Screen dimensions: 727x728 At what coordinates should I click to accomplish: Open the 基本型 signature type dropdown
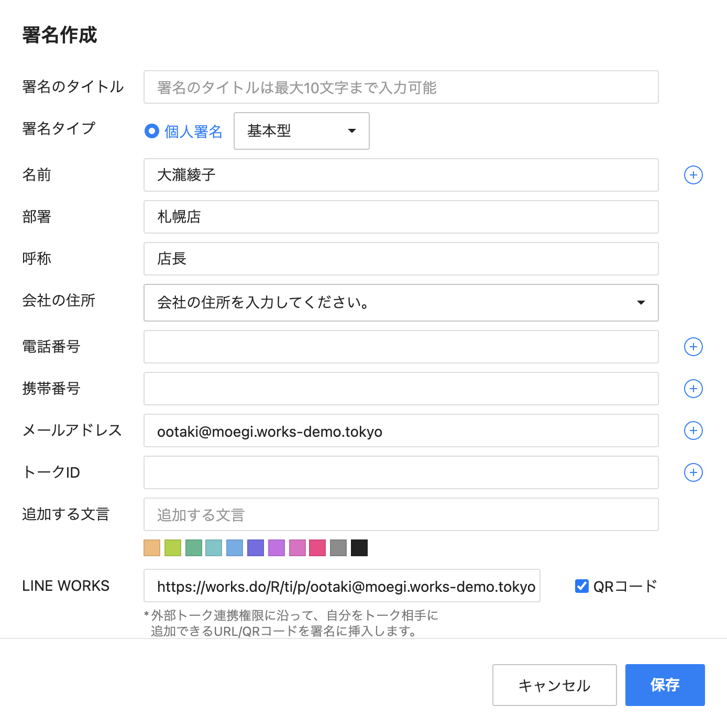[302, 131]
